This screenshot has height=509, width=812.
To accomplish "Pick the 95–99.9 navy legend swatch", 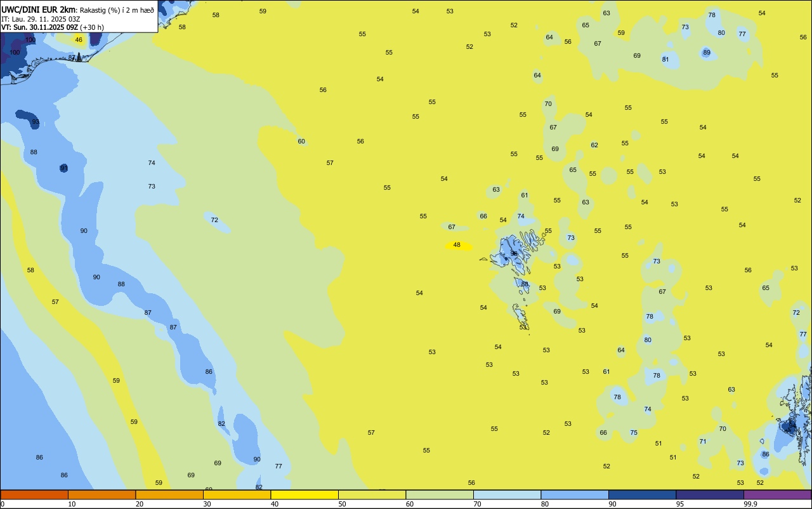I will [x=710, y=494].
